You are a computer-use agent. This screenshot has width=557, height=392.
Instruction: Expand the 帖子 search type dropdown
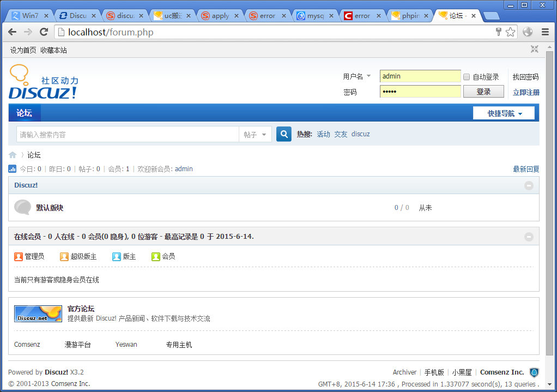(255, 134)
